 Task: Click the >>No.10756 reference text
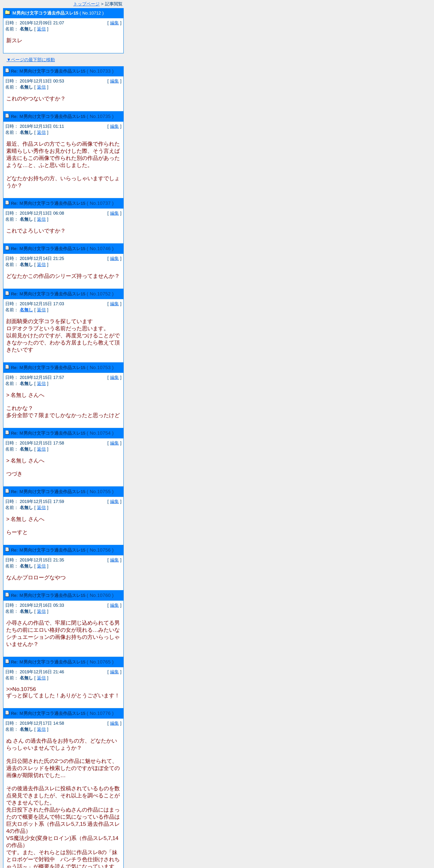coord(21,689)
